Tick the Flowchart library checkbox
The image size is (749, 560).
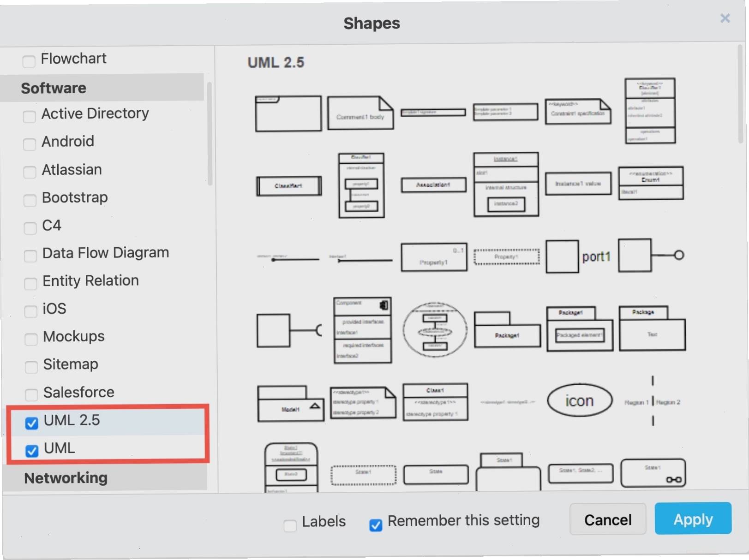[29, 61]
